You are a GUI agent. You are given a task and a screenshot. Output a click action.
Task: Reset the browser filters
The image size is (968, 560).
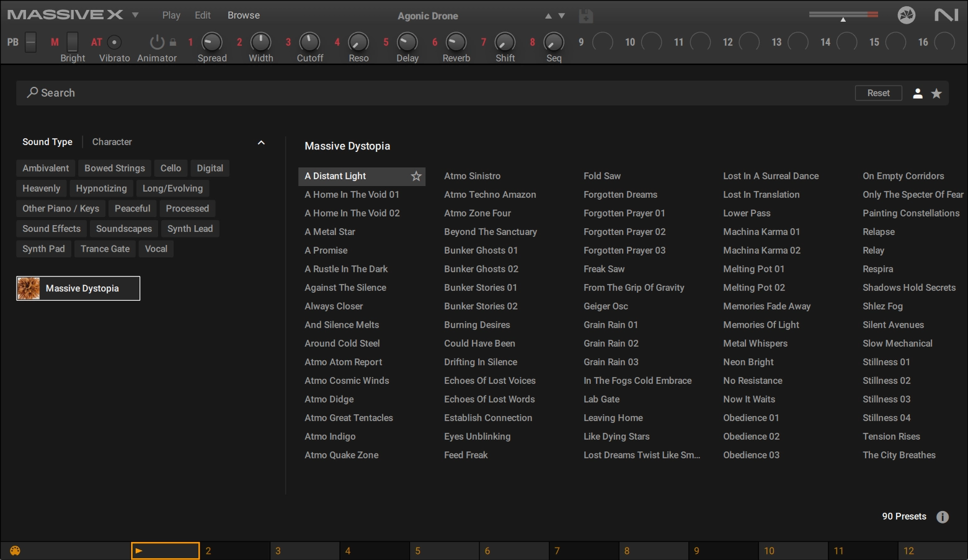point(879,93)
